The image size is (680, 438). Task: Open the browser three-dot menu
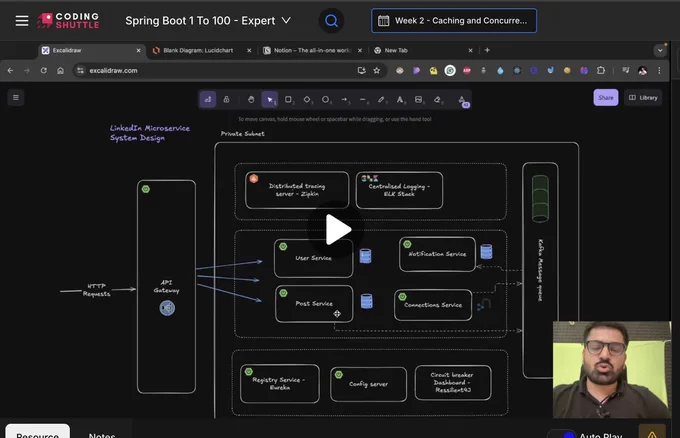coord(659,70)
